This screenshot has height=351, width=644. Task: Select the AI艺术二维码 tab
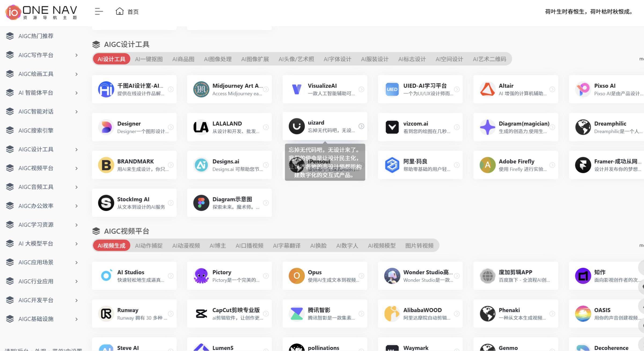pyautogui.click(x=489, y=59)
